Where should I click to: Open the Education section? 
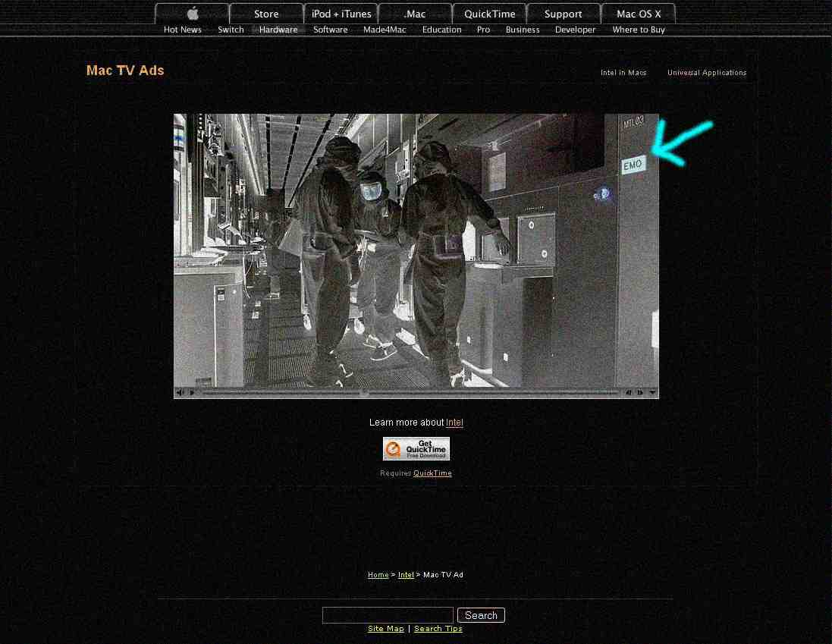click(x=442, y=30)
